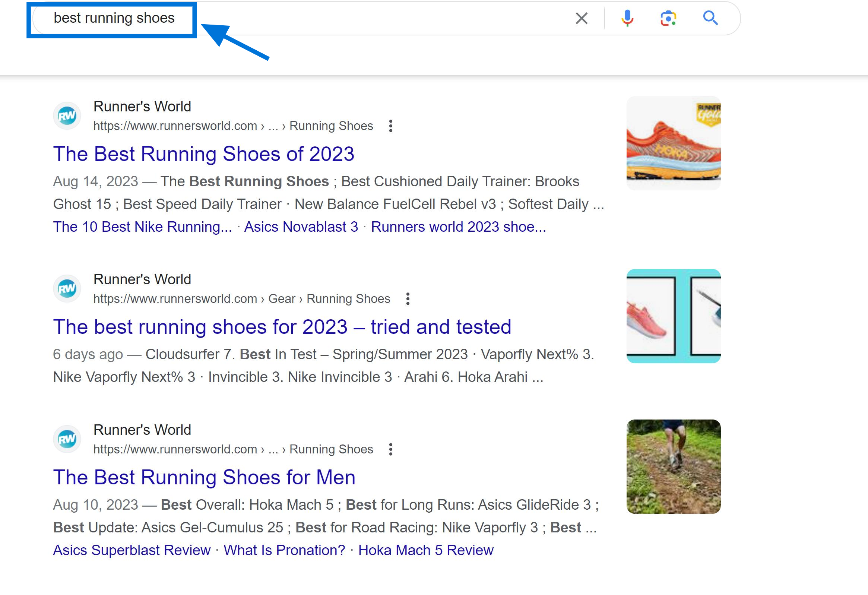Start voice search with the microphone icon

(x=627, y=18)
